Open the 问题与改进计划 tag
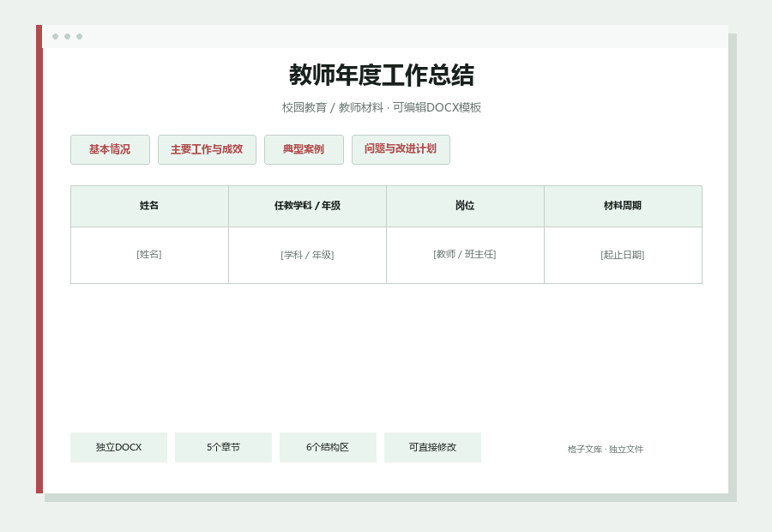Viewport: 772px width, 532px height. click(401, 150)
